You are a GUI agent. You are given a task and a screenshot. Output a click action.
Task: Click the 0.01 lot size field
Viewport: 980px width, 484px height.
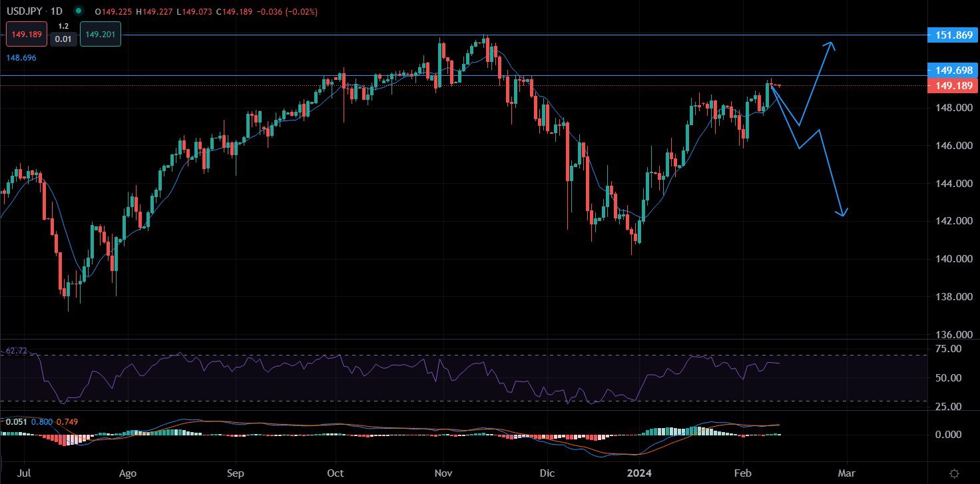click(64, 40)
